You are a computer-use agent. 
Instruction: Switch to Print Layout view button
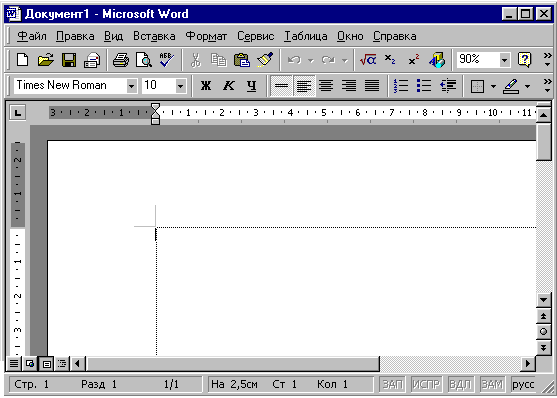[x=47, y=364]
